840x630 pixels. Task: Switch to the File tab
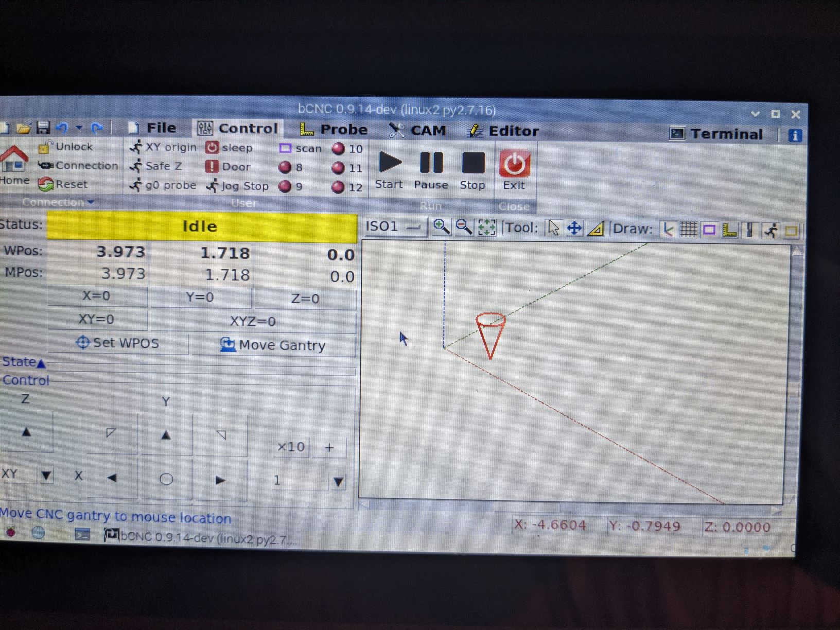[152, 128]
